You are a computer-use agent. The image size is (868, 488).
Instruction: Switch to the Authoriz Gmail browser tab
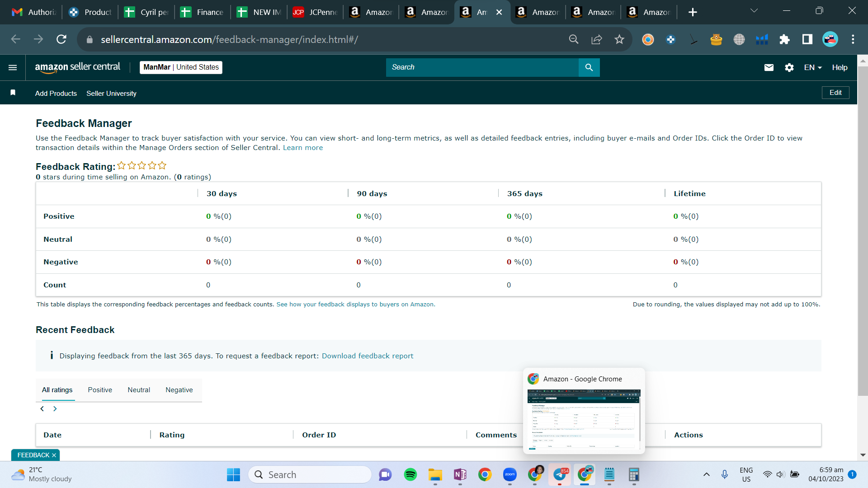tap(34, 12)
